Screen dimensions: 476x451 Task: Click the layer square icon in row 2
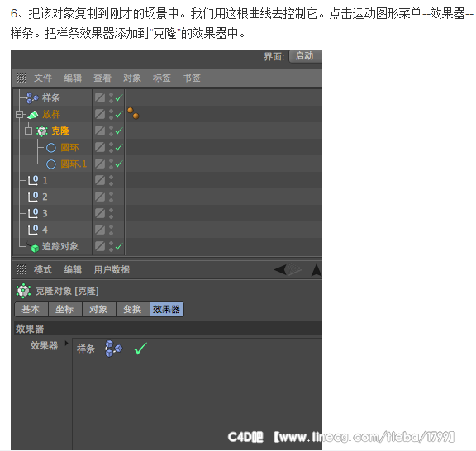[100, 197]
